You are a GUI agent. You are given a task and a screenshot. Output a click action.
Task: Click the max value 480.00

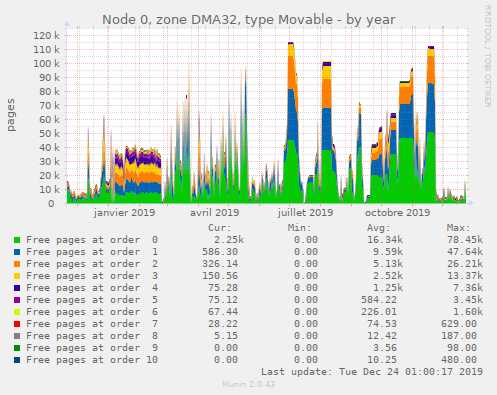pos(459,360)
